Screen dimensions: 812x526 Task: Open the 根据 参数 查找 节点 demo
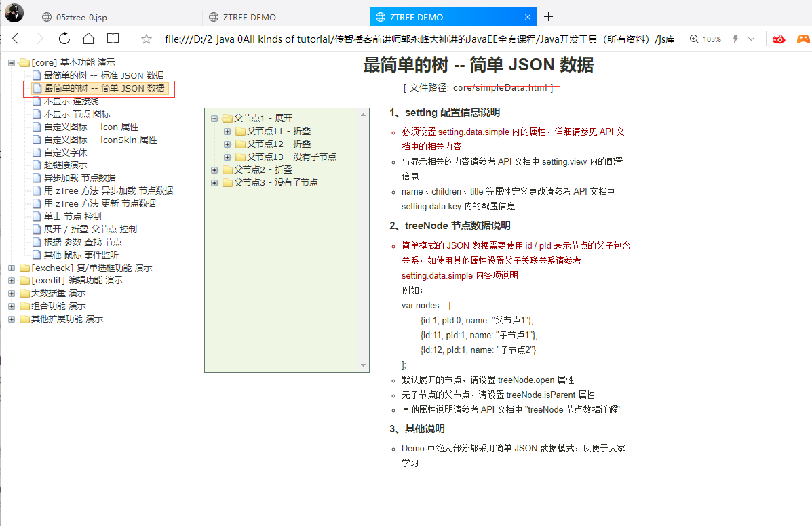click(x=83, y=242)
